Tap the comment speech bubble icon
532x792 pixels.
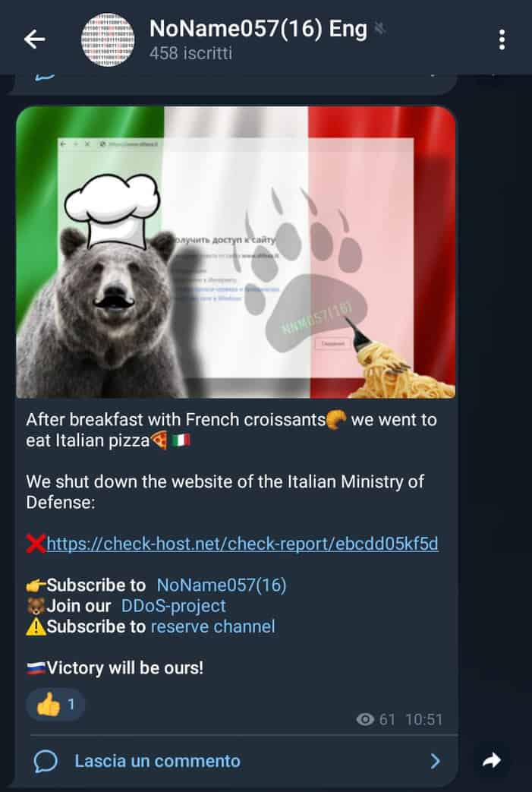(x=46, y=761)
